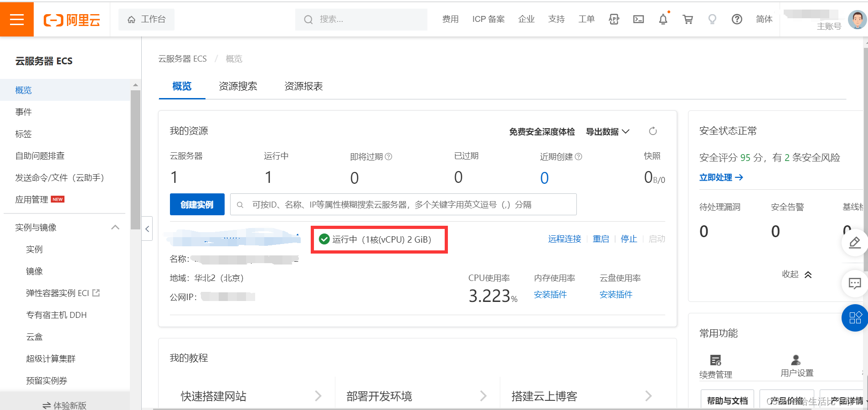Open the 企业 menu
868x410 pixels.
(x=526, y=19)
